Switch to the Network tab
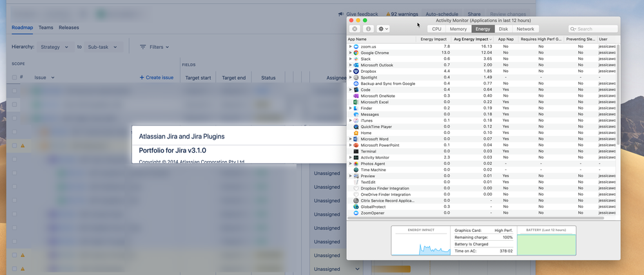The width and height of the screenshot is (644, 275). click(525, 29)
